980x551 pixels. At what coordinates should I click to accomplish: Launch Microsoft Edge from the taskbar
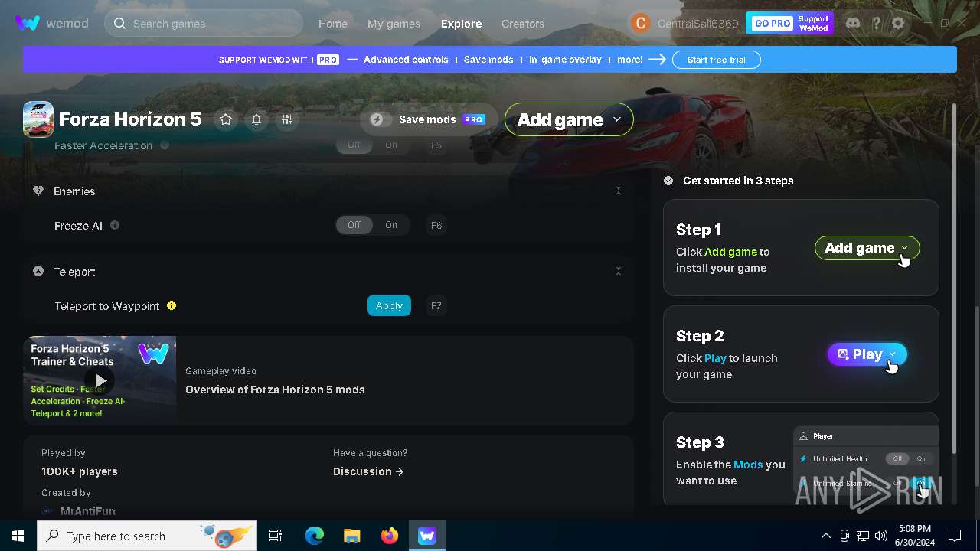coord(315,536)
